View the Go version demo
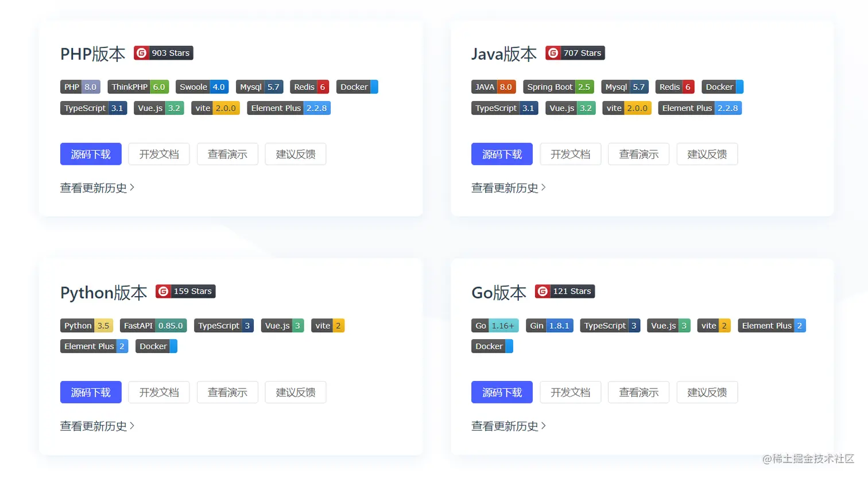 [638, 392]
